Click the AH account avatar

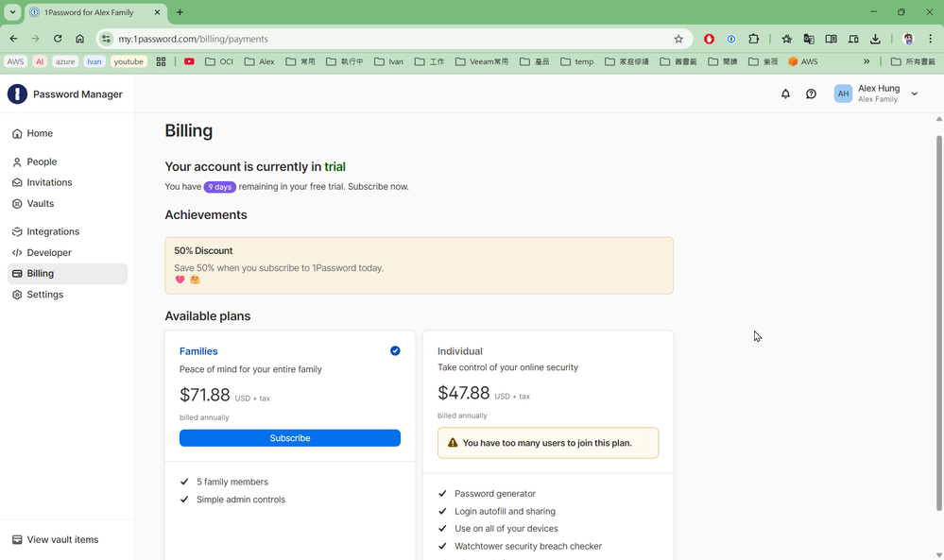843,94
